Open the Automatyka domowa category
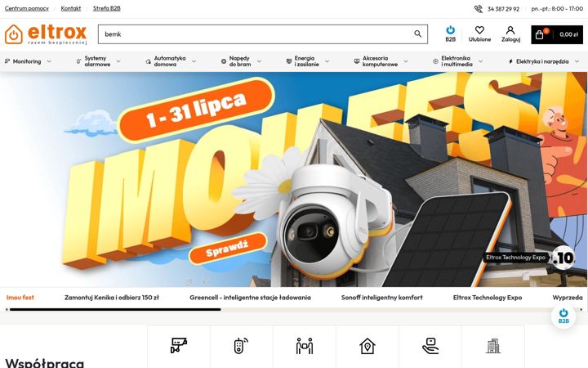The image size is (588, 368). pyautogui.click(x=170, y=61)
